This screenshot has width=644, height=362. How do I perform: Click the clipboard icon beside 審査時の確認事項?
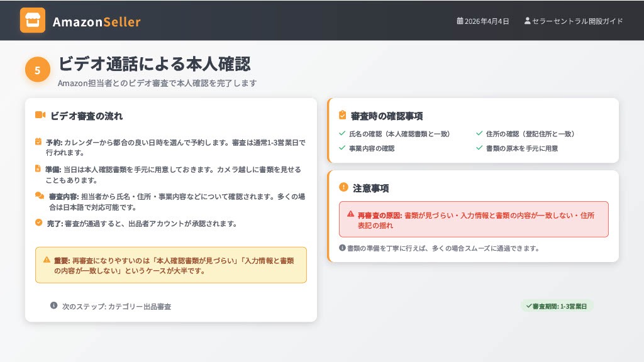(343, 115)
